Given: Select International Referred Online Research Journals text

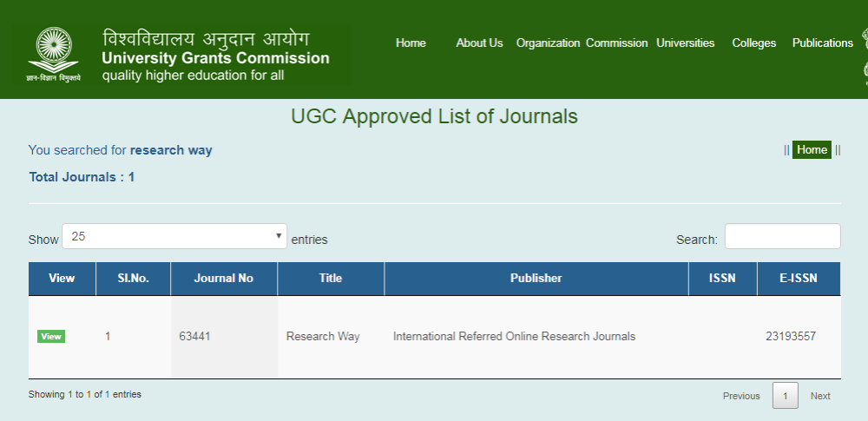Looking at the screenshot, I should [514, 336].
